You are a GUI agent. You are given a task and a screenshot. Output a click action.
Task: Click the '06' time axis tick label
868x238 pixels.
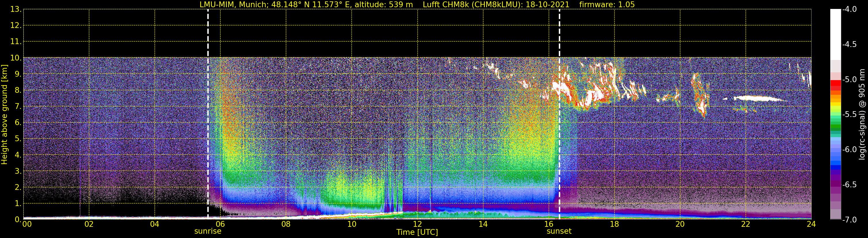pyautogui.click(x=220, y=224)
